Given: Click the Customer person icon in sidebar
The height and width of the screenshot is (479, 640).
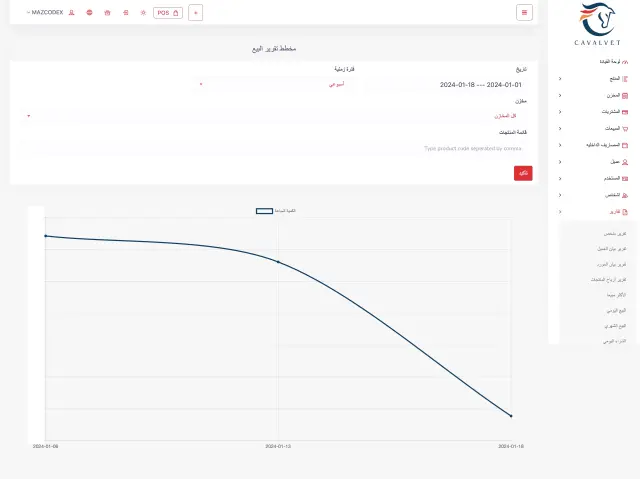Looking at the screenshot, I should coord(625,162).
